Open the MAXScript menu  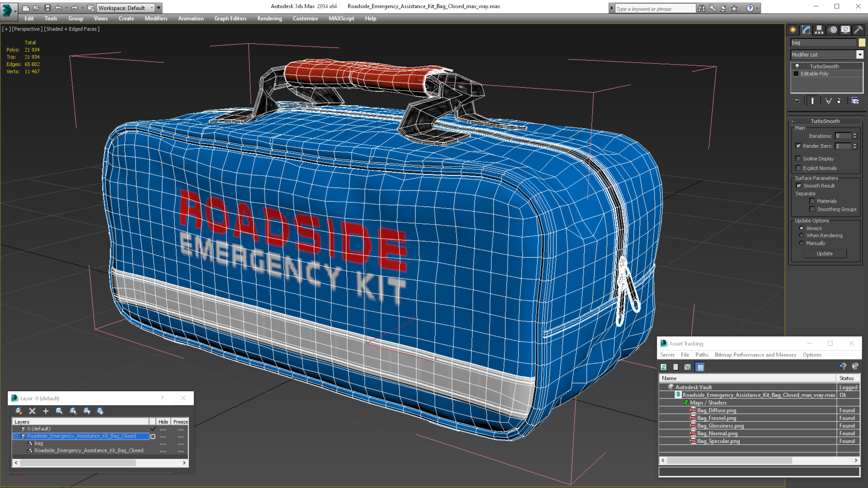pyautogui.click(x=341, y=18)
